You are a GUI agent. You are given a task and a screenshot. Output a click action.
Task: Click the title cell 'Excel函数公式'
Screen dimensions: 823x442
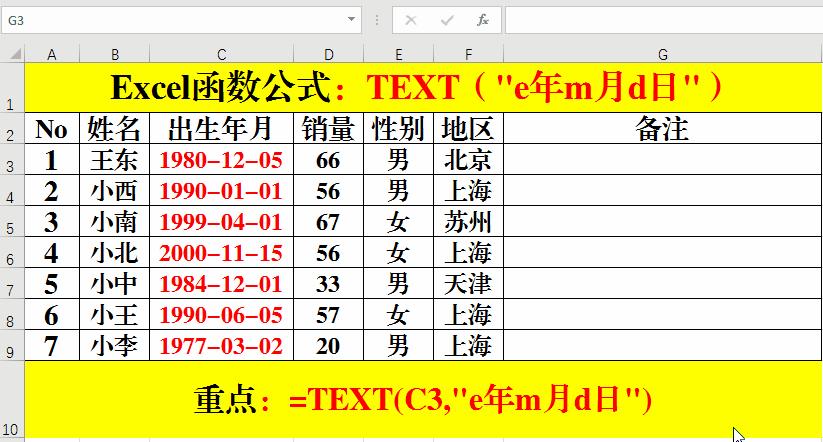(x=423, y=88)
